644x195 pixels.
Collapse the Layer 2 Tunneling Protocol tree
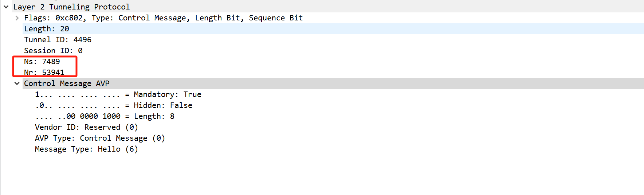tap(6, 7)
